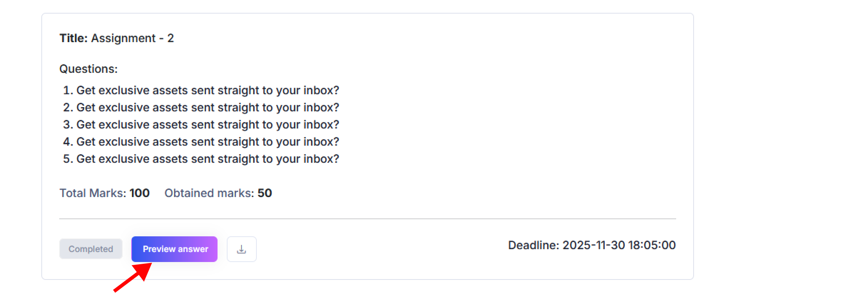
Task: Click the bold Title: label
Action: [73, 38]
